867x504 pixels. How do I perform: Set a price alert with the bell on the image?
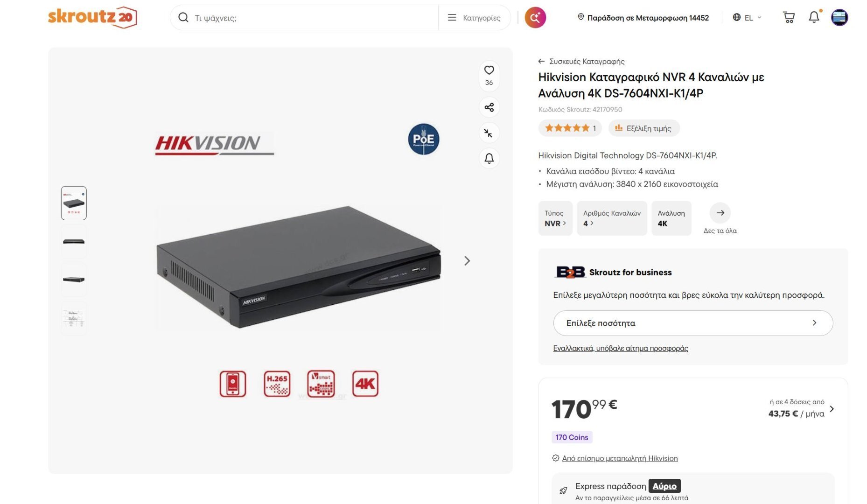coord(489,159)
